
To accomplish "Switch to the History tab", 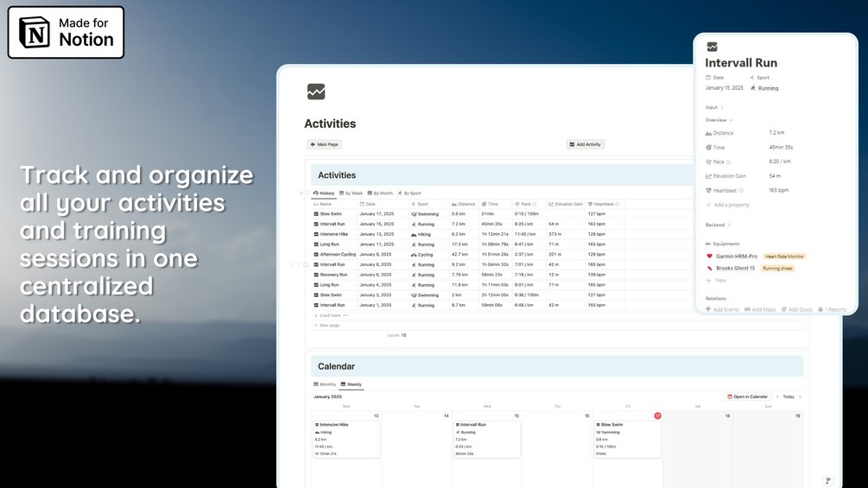I will point(324,193).
